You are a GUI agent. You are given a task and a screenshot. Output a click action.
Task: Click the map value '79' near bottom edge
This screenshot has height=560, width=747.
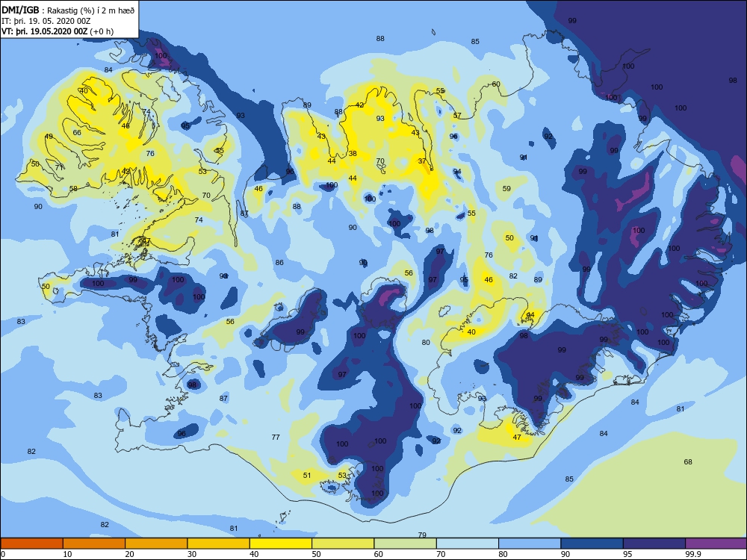point(422,535)
